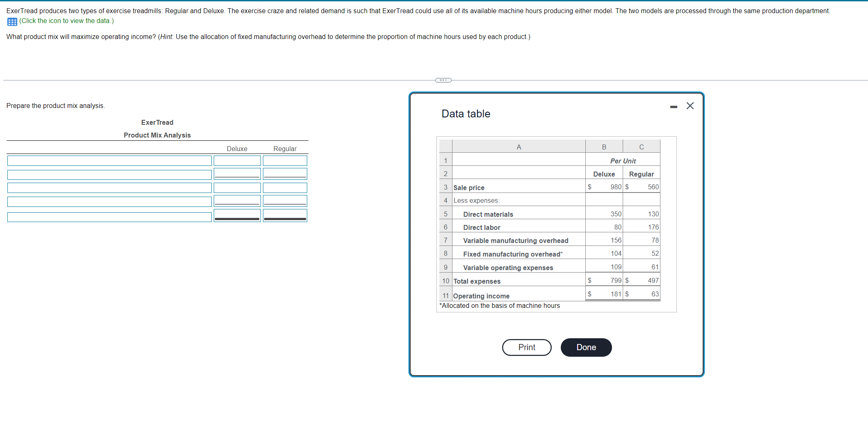Click Deluxe direct materials value 350
Viewport: 868px width, 438px height.
[616, 214]
